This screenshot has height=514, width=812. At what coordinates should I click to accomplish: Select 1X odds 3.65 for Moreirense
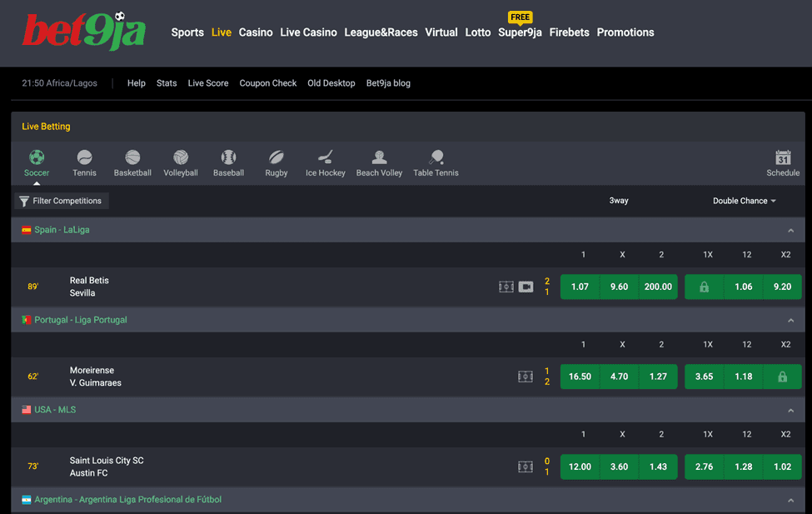[704, 377]
